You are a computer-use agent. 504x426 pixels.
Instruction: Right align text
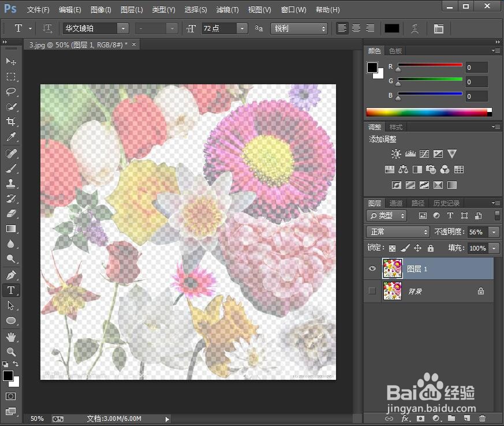[370, 28]
